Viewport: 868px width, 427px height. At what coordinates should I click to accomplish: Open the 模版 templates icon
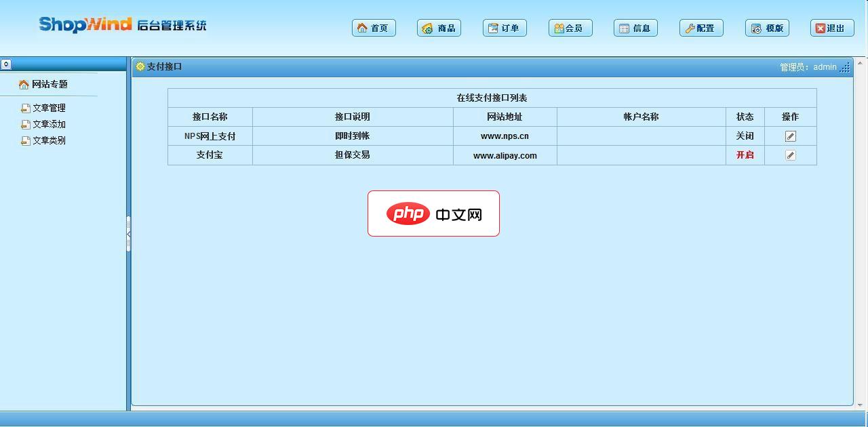(755, 28)
